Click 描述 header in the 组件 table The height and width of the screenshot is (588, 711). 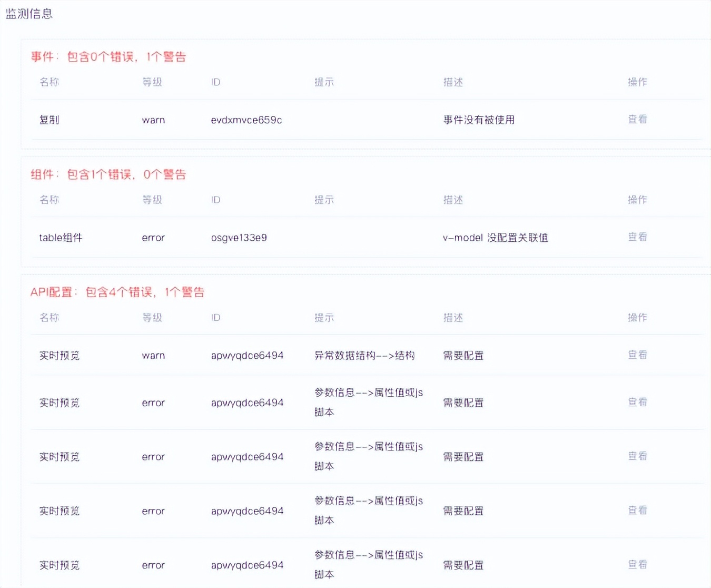coord(453,200)
